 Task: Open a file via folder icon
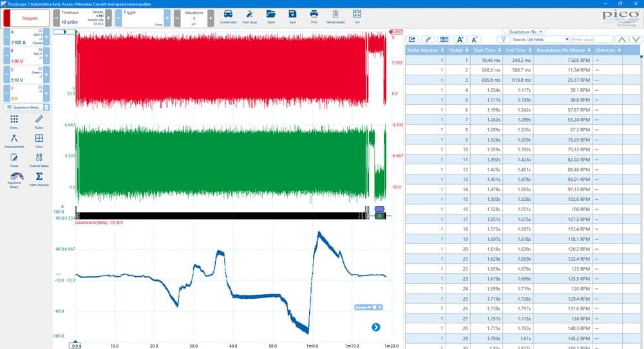271,17
